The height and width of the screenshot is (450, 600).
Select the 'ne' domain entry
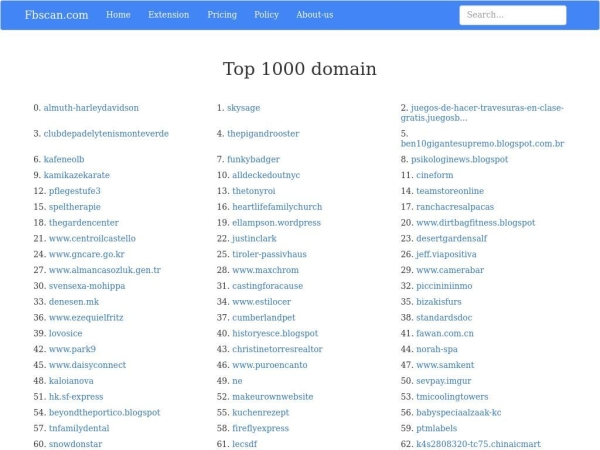237,381
